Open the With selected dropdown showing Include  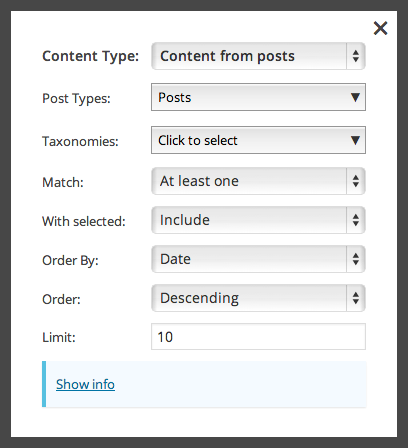pyautogui.click(x=258, y=220)
